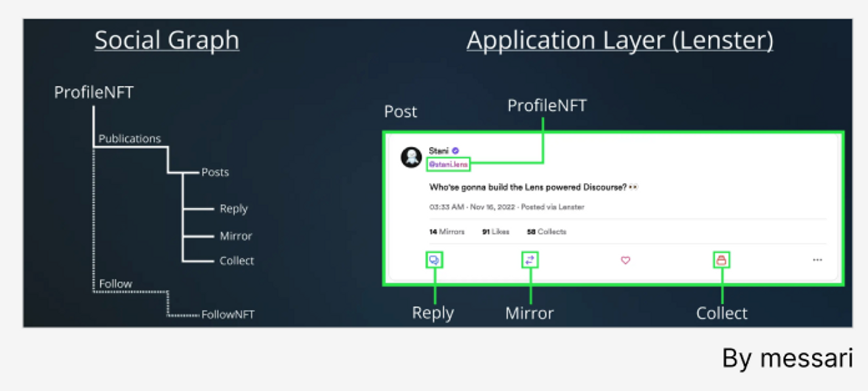Click the verified badge beside Steni
The image size is (868, 391).
click(456, 151)
